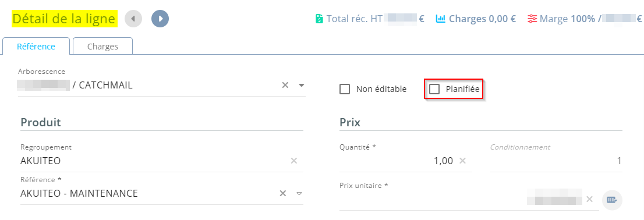Image resolution: width=644 pixels, height=220 pixels.
Task: Clear the Regroupement AKUITEO value
Action: 294,161
